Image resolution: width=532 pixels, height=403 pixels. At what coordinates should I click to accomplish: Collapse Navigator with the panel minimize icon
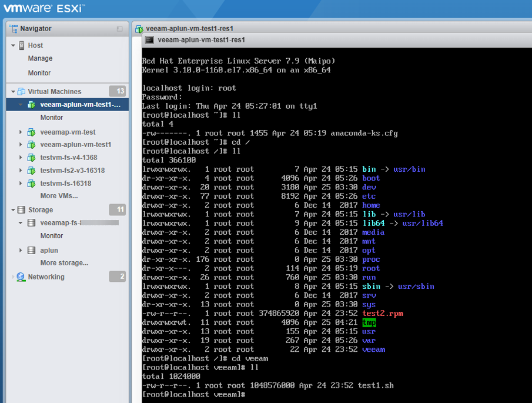click(x=119, y=29)
